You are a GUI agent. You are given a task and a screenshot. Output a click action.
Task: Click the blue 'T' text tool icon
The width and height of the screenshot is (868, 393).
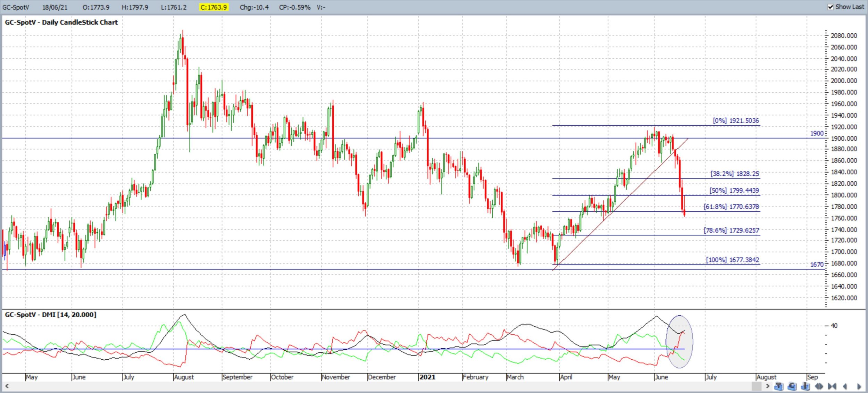point(779,386)
